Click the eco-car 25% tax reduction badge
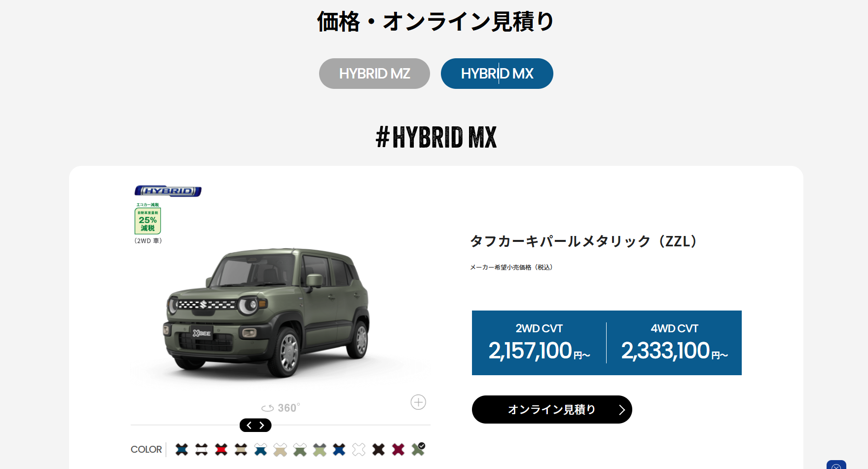 click(147, 219)
